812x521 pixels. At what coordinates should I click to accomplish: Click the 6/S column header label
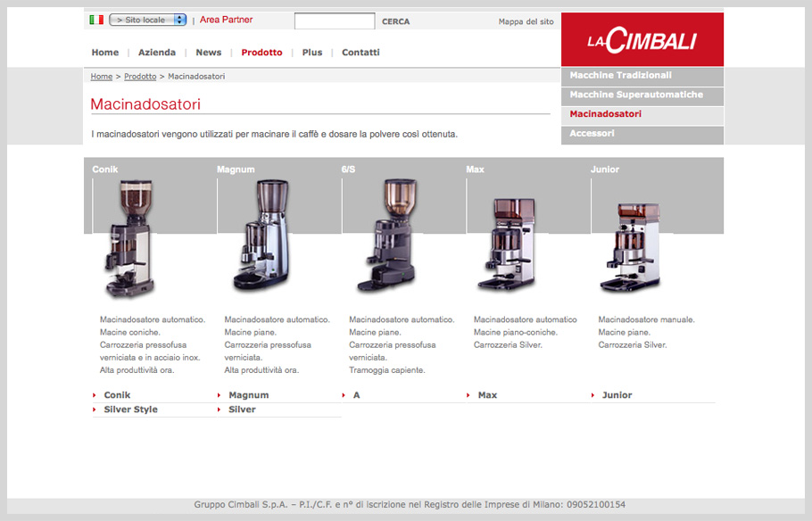[349, 170]
